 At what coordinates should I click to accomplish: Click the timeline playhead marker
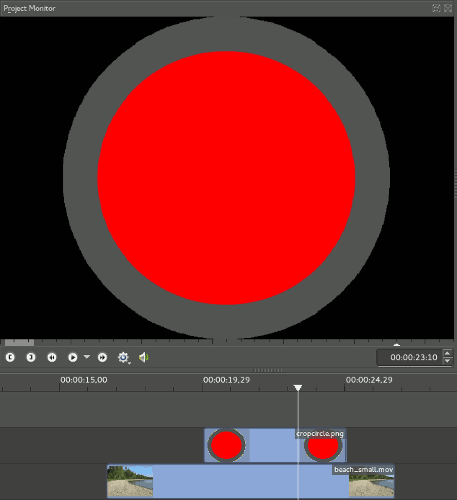pyautogui.click(x=298, y=388)
